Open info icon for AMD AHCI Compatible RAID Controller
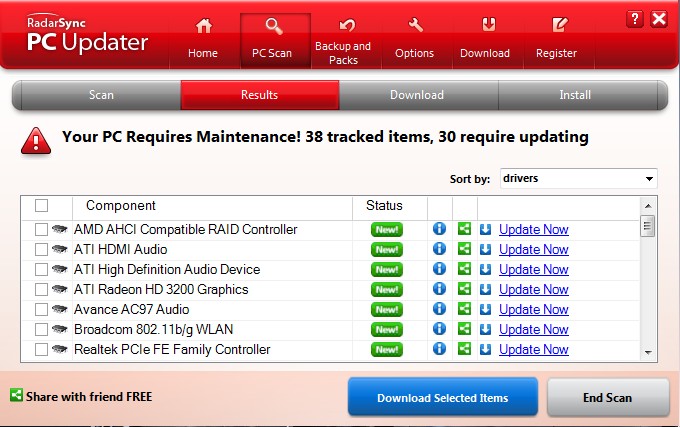This screenshot has width=680, height=427. [439, 228]
